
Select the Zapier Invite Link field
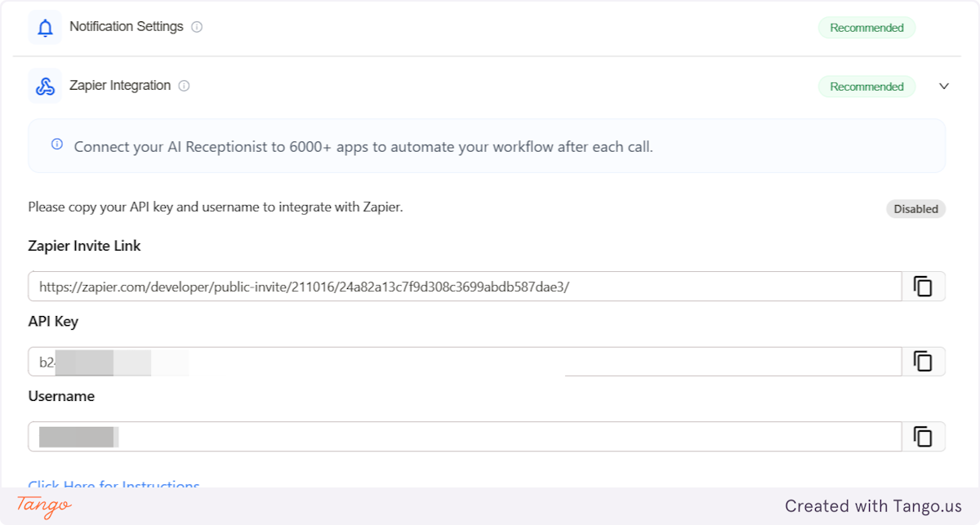pos(465,287)
